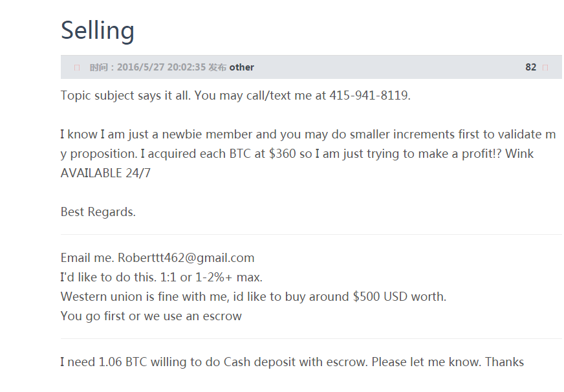This screenshot has height=392, width=564.
Task: Click the 发布 label before 'other'
Action: (x=217, y=67)
